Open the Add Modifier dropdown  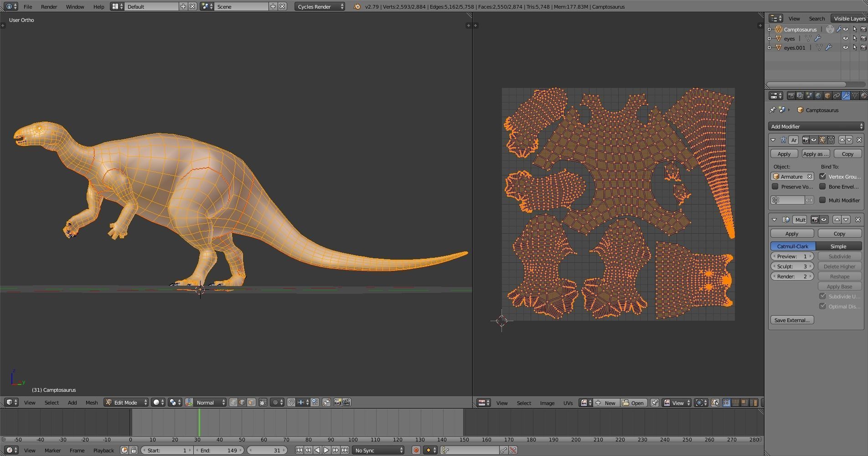coord(816,126)
